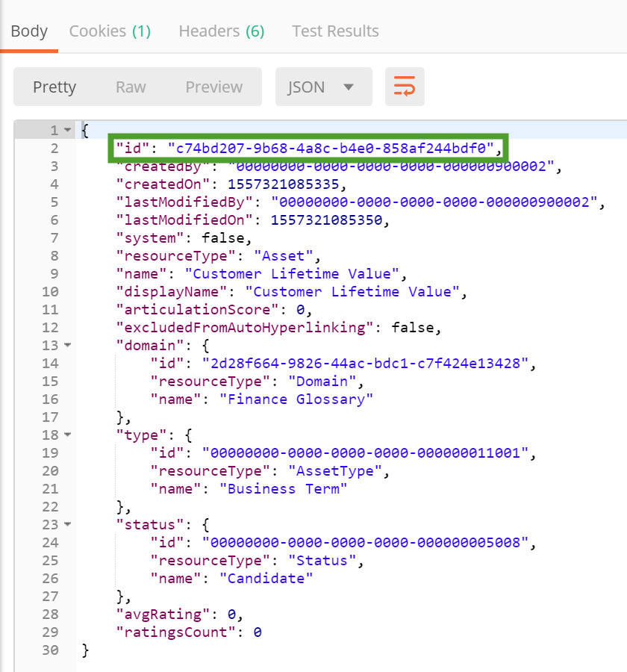This screenshot has height=672, width=627.
Task: Switch to Raw view mode
Action: click(131, 87)
